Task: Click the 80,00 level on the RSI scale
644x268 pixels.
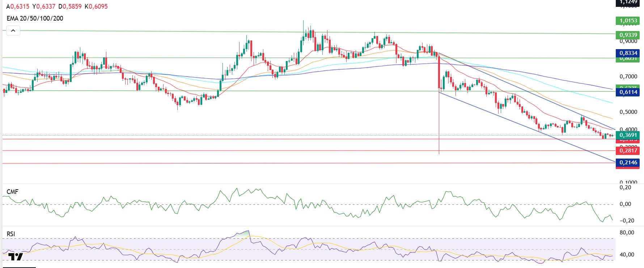Action: (x=627, y=233)
